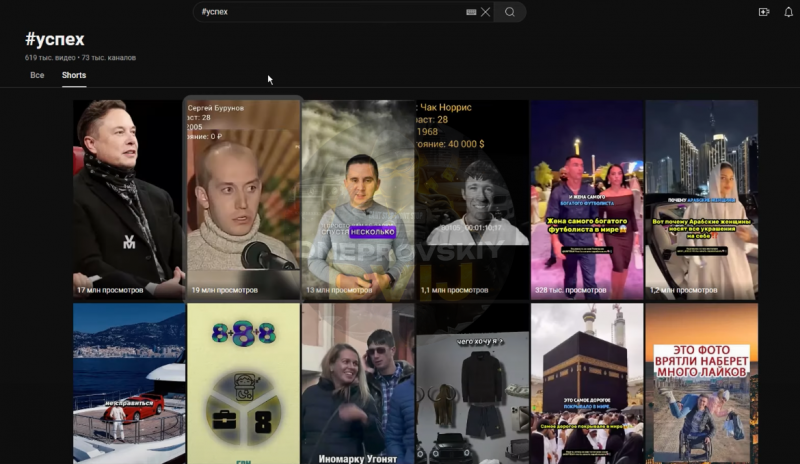Viewport: 800px width, 464px height.
Task: Clear the search query with X icon
Action: [x=486, y=12]
